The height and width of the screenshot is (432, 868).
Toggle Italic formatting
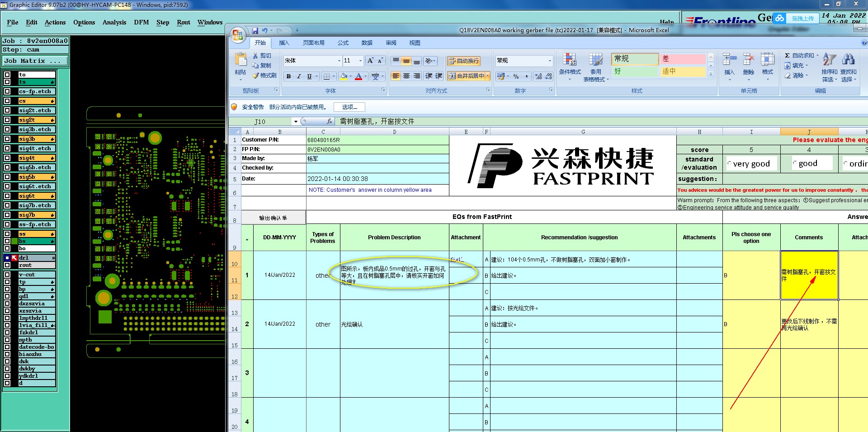point(298,76)
